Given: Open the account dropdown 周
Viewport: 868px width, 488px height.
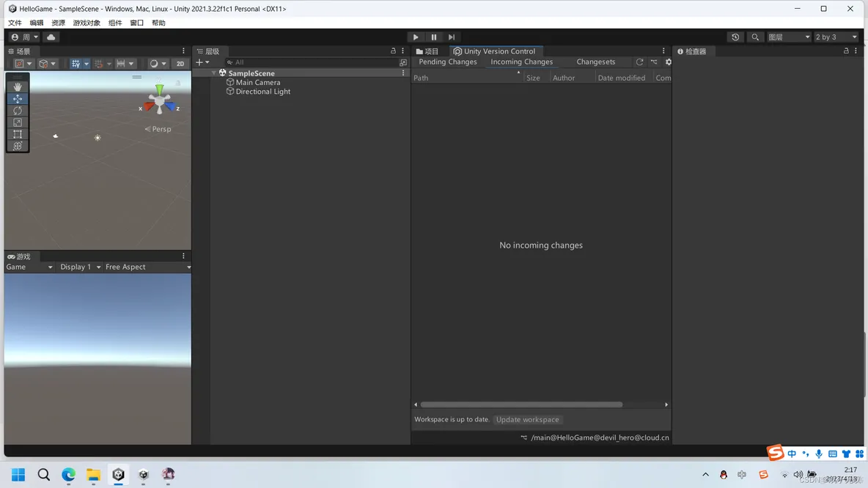Looking at the screenshot, I should pyautogui.click(x=25, y=37).
